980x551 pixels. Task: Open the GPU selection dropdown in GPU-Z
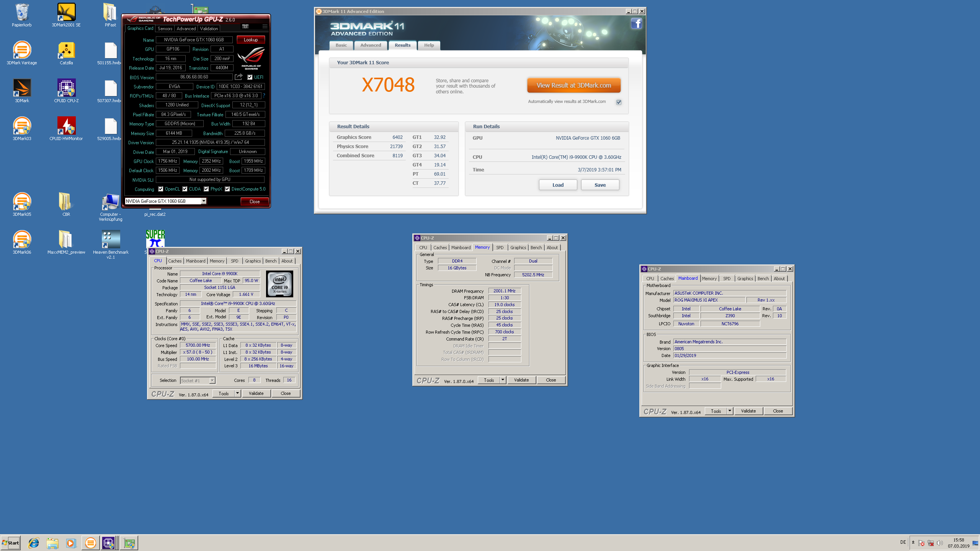point(204,201)
